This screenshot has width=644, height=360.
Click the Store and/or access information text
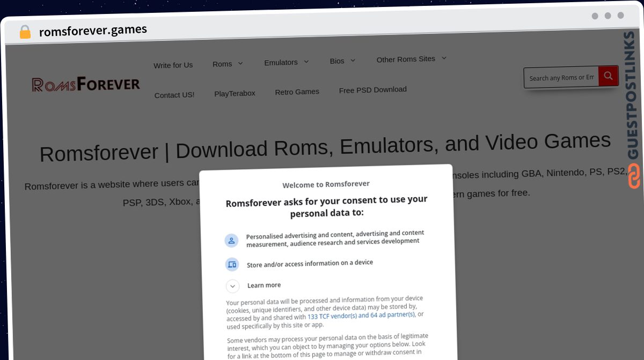point(310,263)
